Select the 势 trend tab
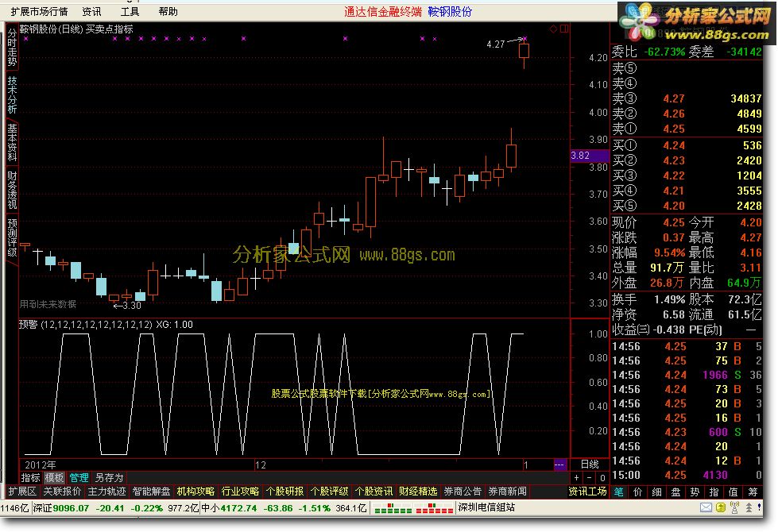 pos(695,492)
